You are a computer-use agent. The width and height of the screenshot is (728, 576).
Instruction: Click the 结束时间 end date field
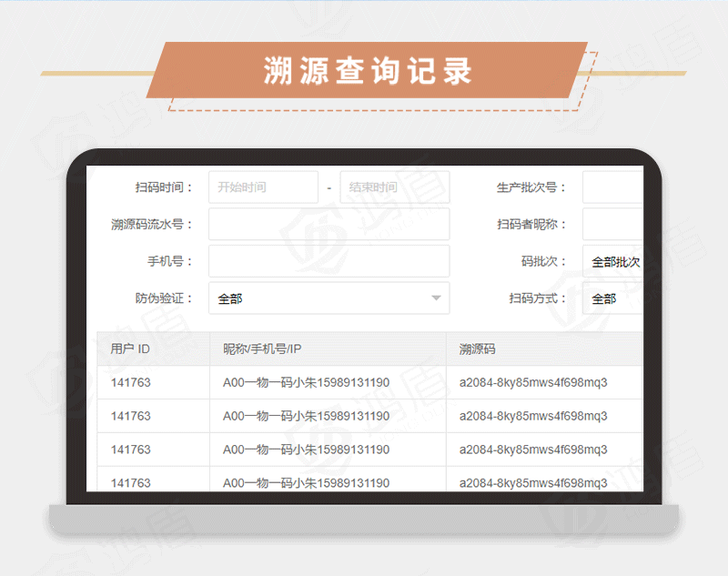[x=394, y=187]
